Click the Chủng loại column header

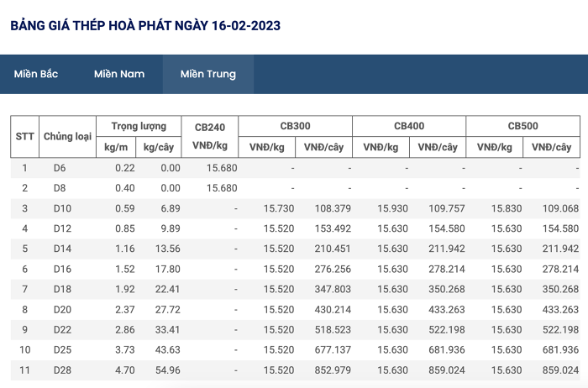[x=67, y=136]
